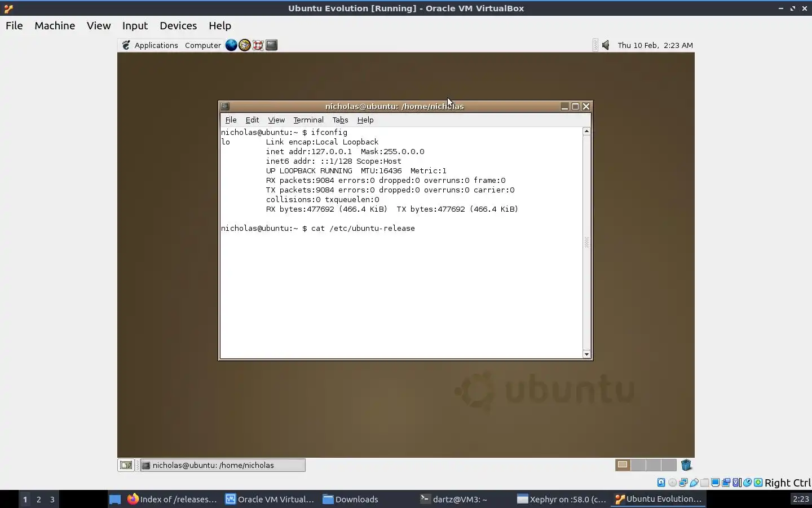This screenshot has width=812, height=508.
Task: Open the terminal Edit menu
Action: [252, 120]
